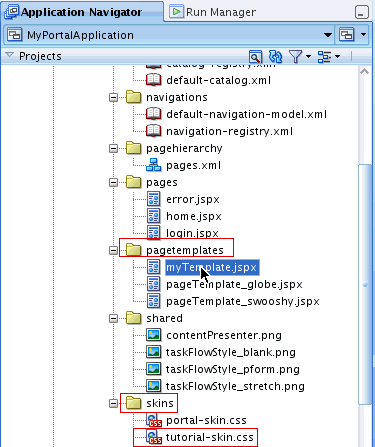Select the navigations folder
Image resolution: width=375 pixels, height=447 pixels.
click(177, 97)
